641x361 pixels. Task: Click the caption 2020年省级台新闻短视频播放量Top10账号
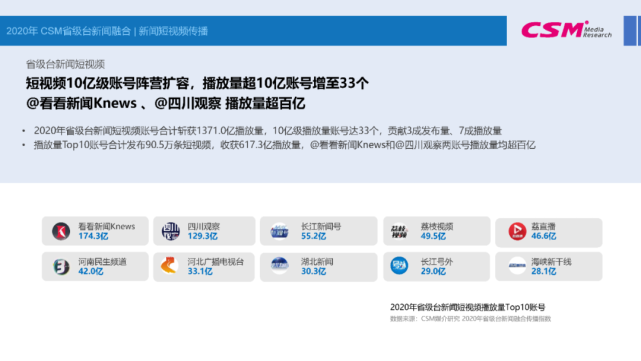coord(468,307)
